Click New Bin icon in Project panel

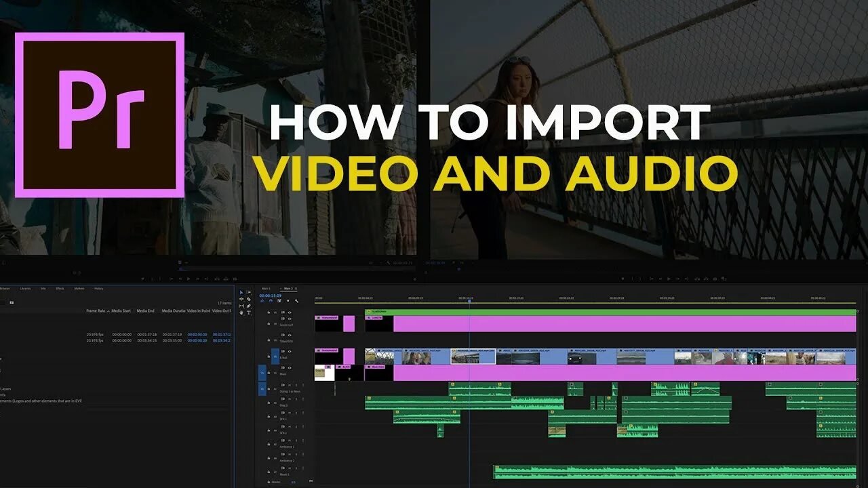point(12,302)
